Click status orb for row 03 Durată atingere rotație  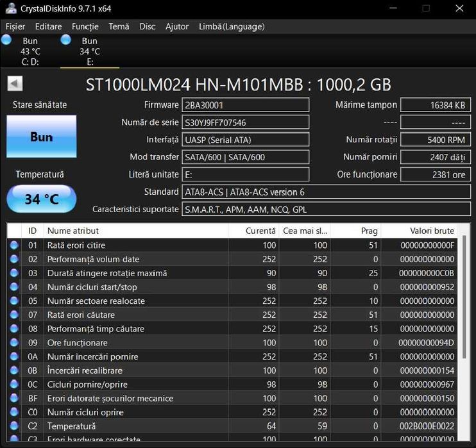click(x=14, y=272)
